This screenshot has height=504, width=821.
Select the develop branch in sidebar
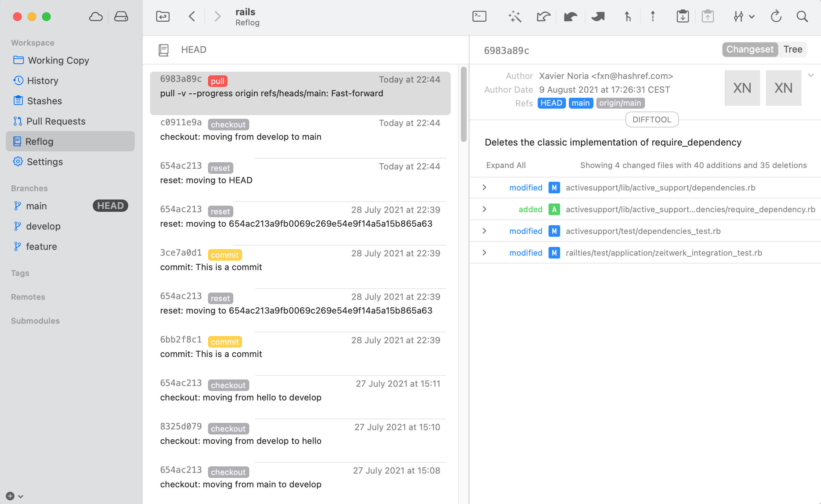pyautogui.click(x=43, y=226)
